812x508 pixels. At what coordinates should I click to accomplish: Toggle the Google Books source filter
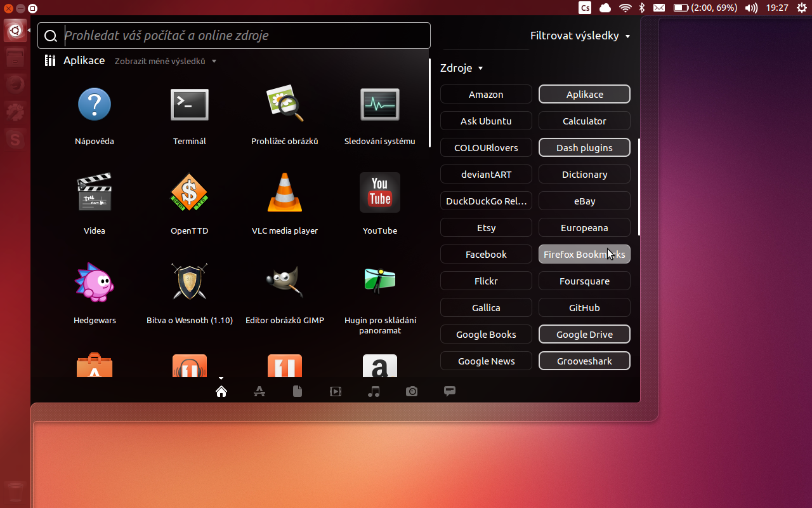(x=486, y=334)
